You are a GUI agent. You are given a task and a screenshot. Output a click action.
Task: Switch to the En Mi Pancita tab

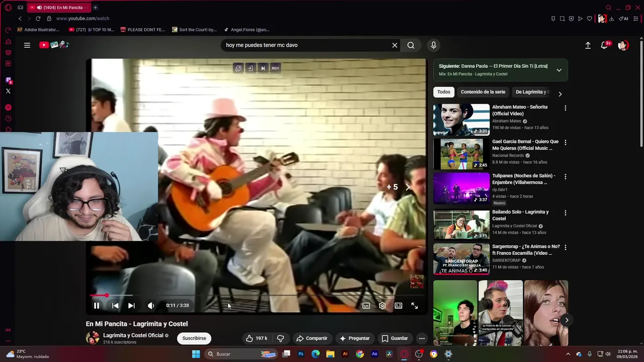59,8
